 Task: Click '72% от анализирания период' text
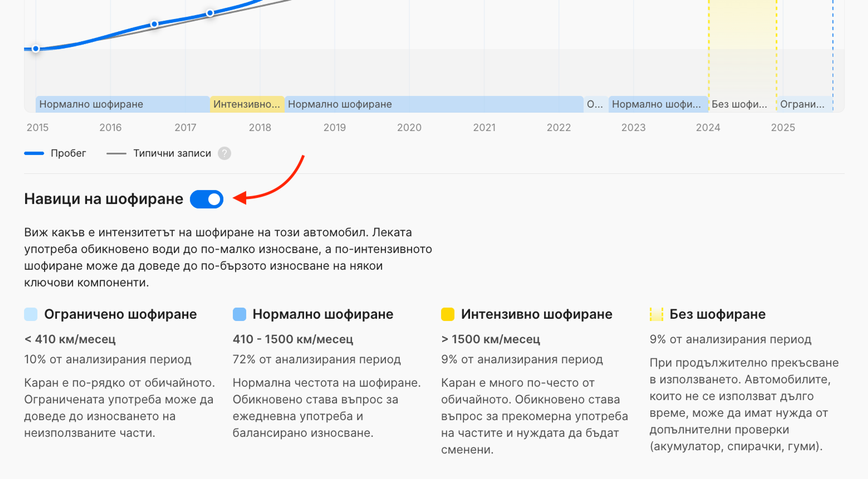(317, 359)
